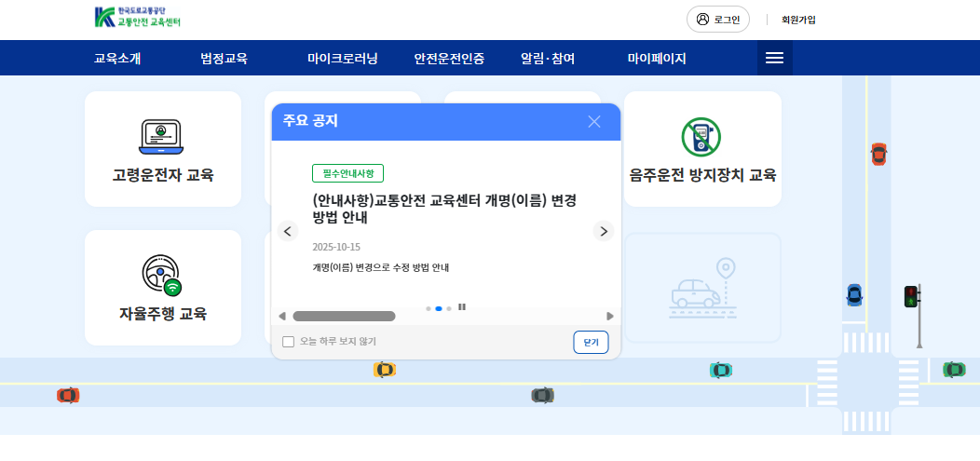
Task: Click the text 개명(이름) 변경으로 수정 방법 안내
Action: click(381, 268)
